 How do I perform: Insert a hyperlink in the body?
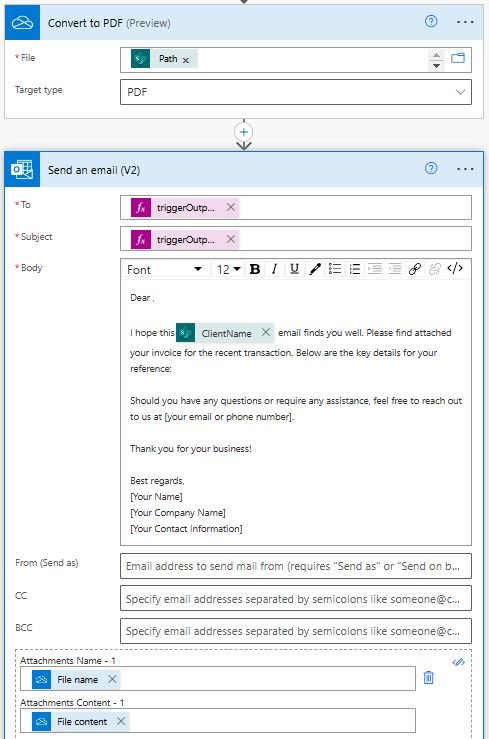[415, 269]
